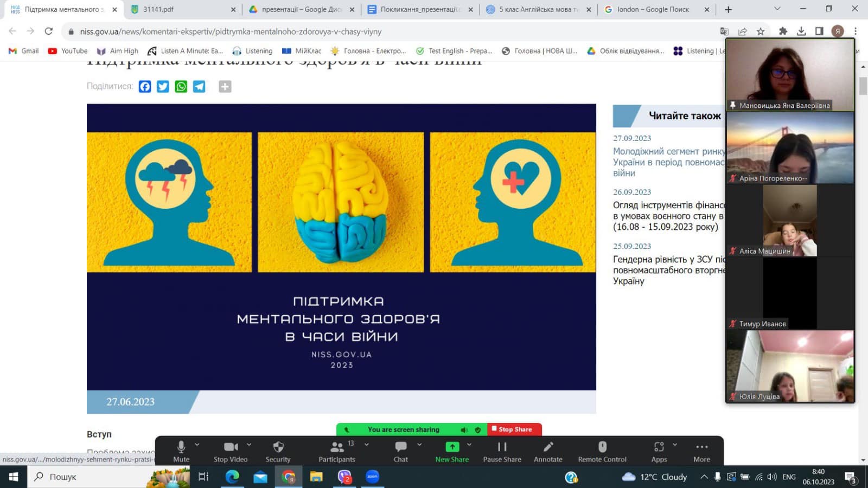This screenshot has height=488, width=868.
Task: Click the Пошук taskbar search box
Action: click(108, 477)
